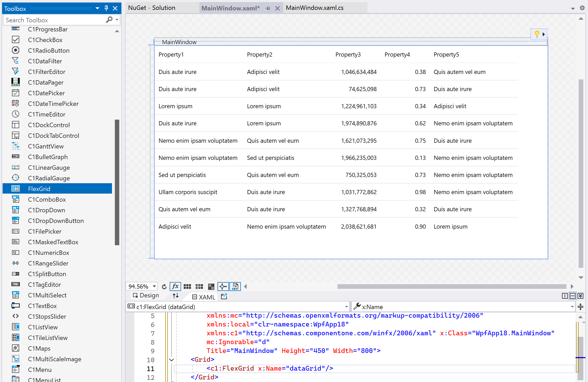Click the search icon in the Toolbox
This screenshot has width=588, height=382.
[x=110, y=20]
